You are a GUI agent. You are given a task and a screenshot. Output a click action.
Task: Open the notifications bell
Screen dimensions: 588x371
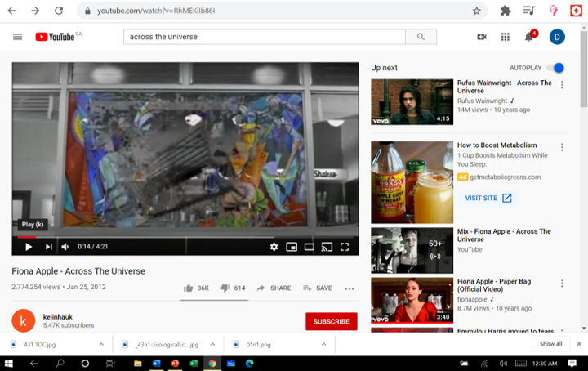(529, 37)
